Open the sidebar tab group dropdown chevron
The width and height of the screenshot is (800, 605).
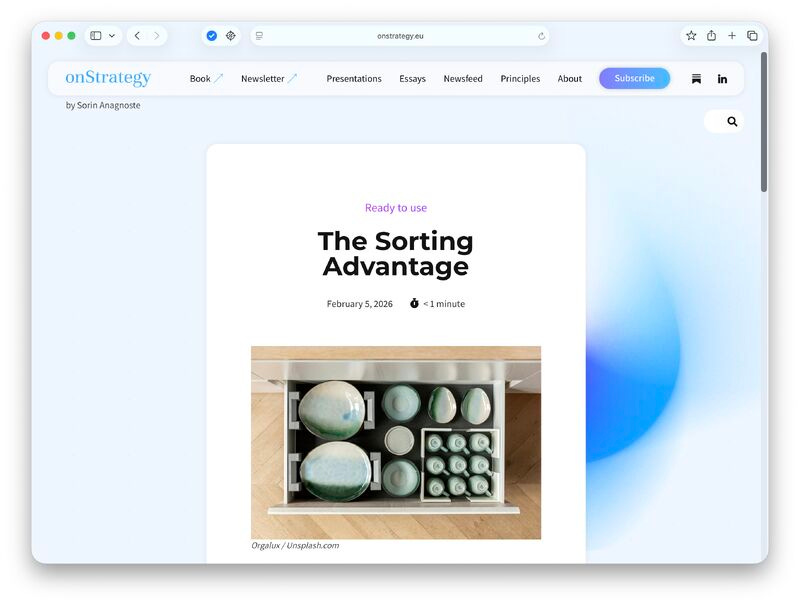pyautogui.click(x=112, y=36)
